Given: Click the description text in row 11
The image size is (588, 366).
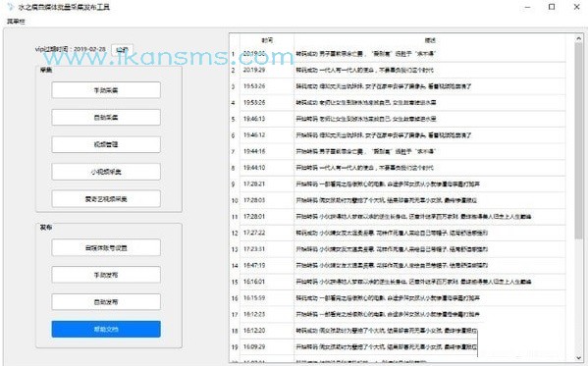Looking at the screenshot, I should pos(413,217).
